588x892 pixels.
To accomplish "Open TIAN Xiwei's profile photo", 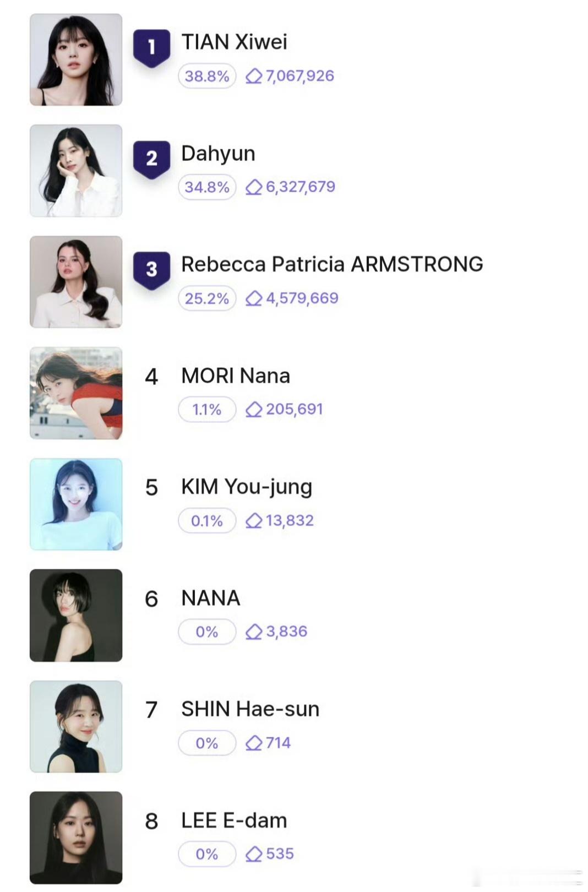I will pos(76,59).
